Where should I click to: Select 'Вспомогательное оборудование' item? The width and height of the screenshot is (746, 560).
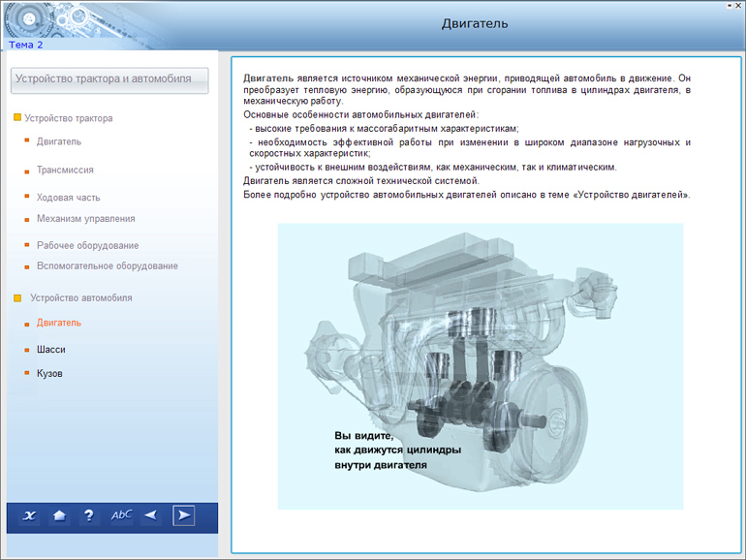pyautogui.click(x=107, y=265)
